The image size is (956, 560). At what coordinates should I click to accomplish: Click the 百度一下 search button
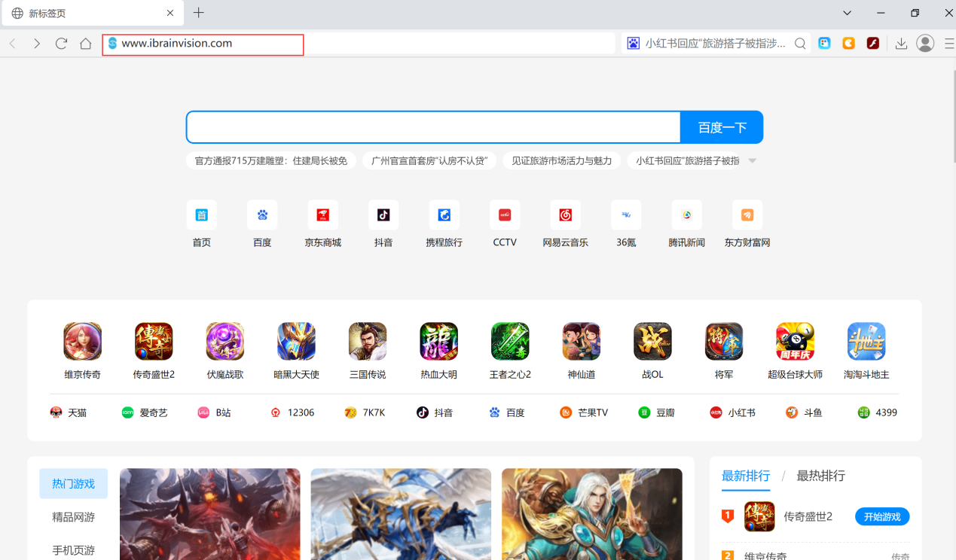click(x=722, y=127)
